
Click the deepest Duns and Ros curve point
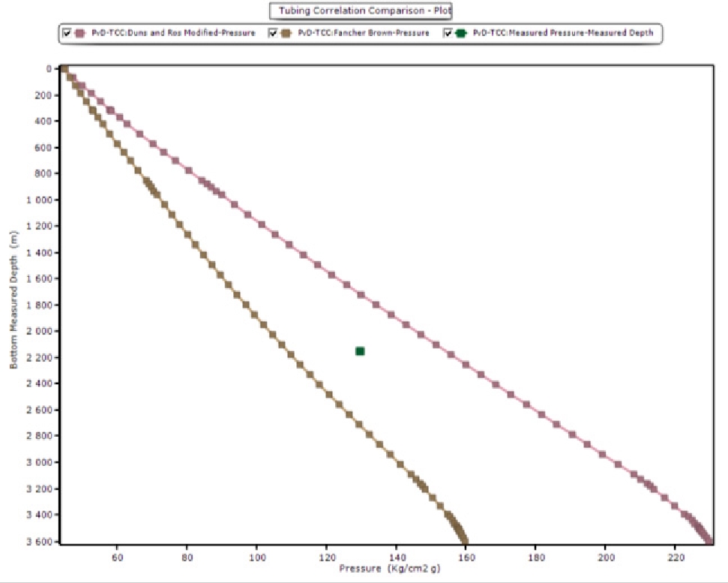[x=709, y=540]
